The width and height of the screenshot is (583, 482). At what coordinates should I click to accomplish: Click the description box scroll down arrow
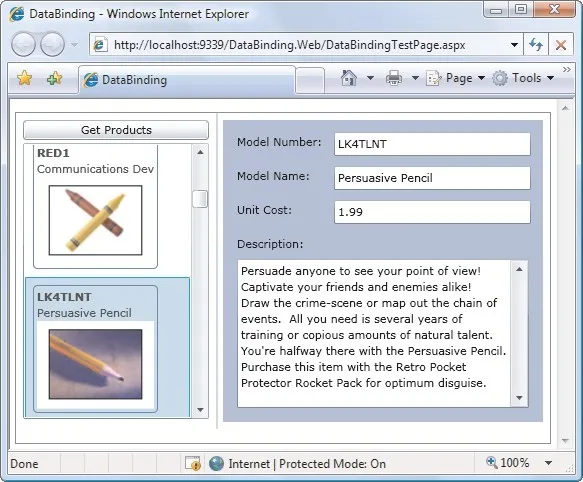pyautogui.click(x=519, y=398)
